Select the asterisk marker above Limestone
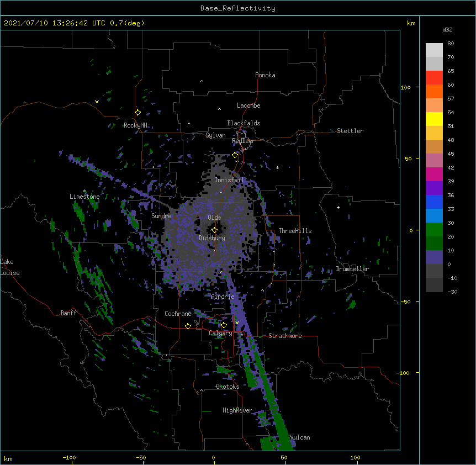476x465 pixels. pos(85,191)
